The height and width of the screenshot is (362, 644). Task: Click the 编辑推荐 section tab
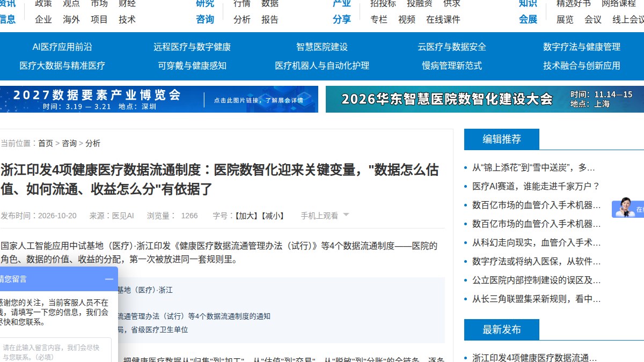click(x=502, y=139)
